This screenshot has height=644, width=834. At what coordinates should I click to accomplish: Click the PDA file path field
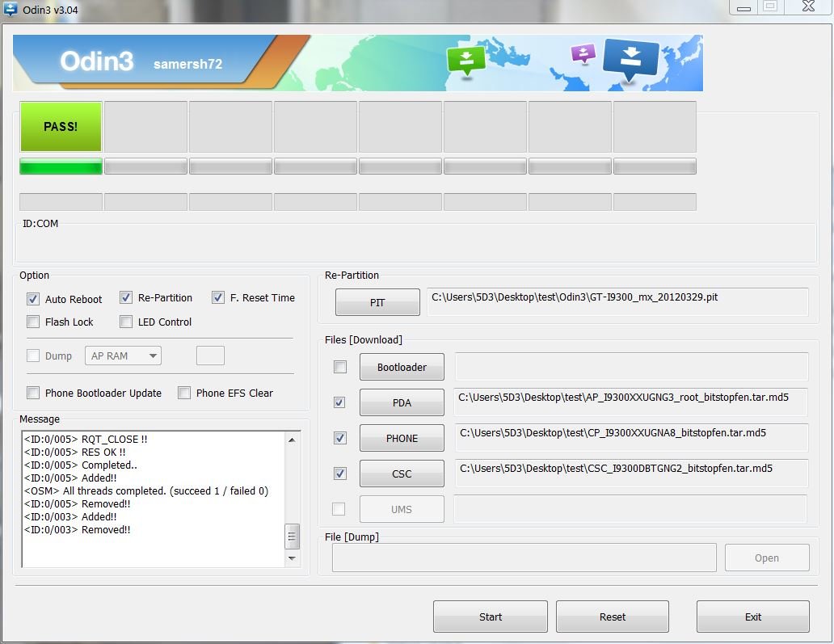point(631,402)
